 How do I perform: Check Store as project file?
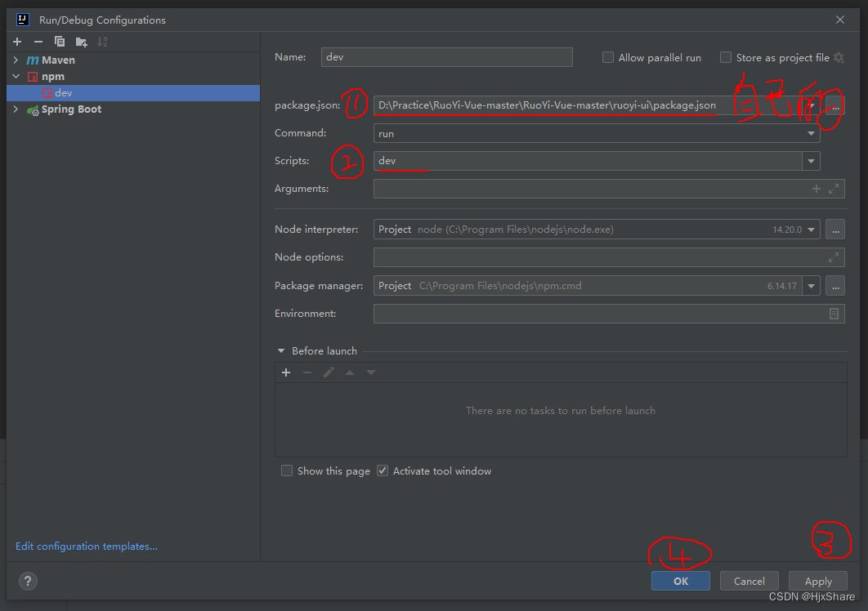(x=726, y=57)
